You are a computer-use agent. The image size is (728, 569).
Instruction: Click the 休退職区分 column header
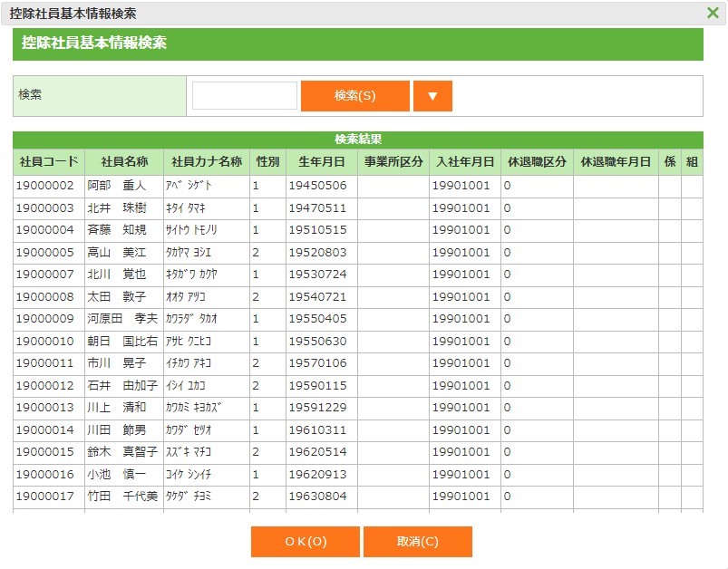point(538,162)
